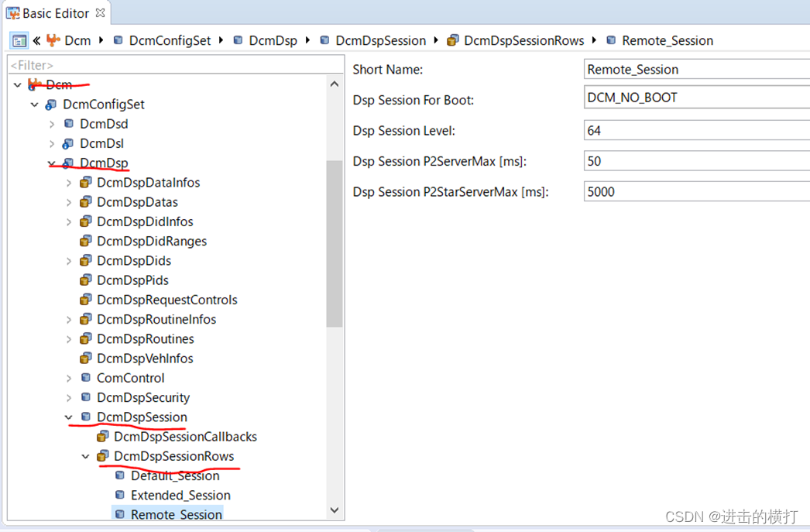Screen dimensions: 810x532
Task: Collapse the DcmDspSessionRows node
Action: coord(86,456)
